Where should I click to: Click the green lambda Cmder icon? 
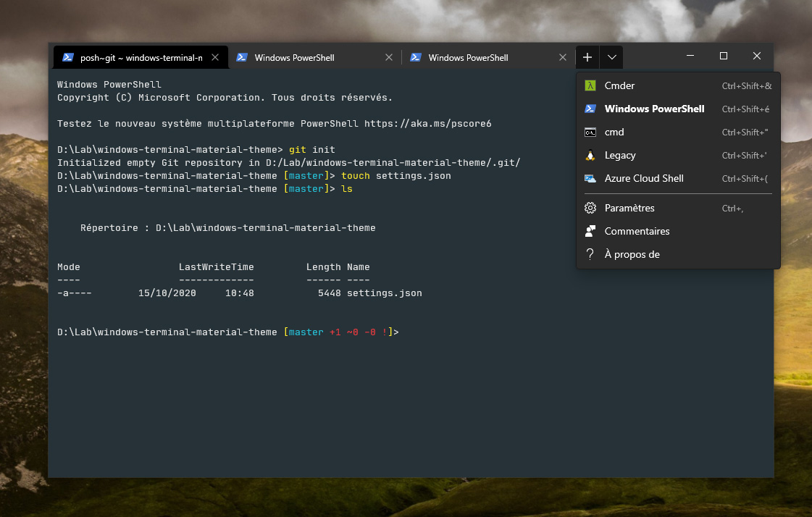[590, 86]
